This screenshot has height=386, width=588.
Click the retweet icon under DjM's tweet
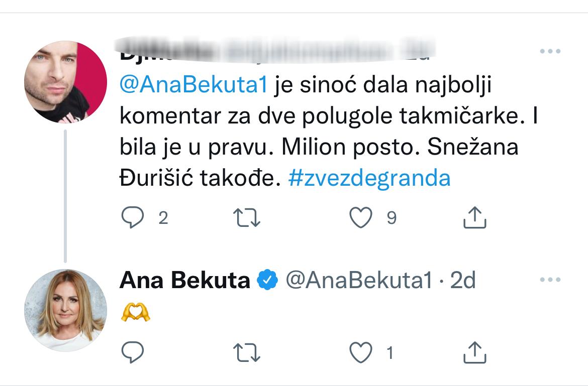click(x=246, y=217)
